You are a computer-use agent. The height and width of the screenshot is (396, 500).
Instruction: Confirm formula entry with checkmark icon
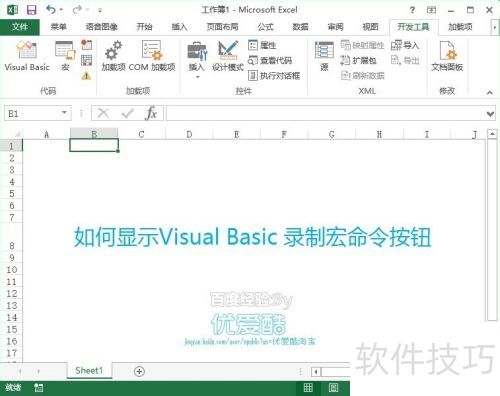tap(128, 113)
